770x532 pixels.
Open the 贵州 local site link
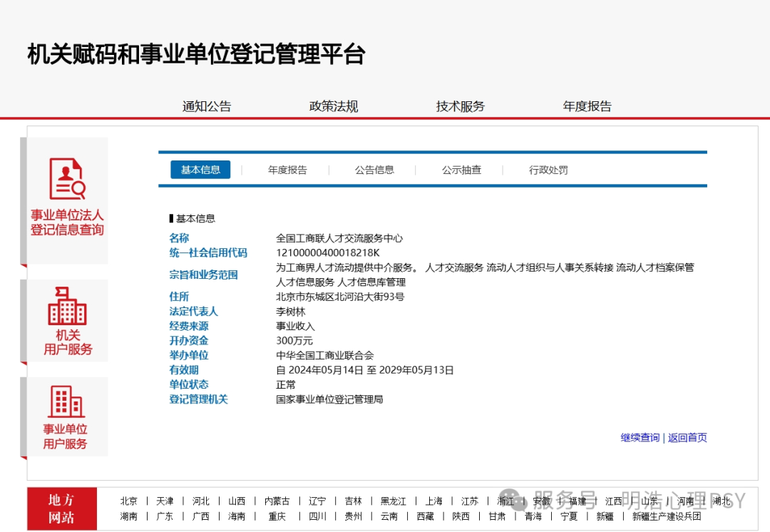pyautogui.click(x=353, y=516)
